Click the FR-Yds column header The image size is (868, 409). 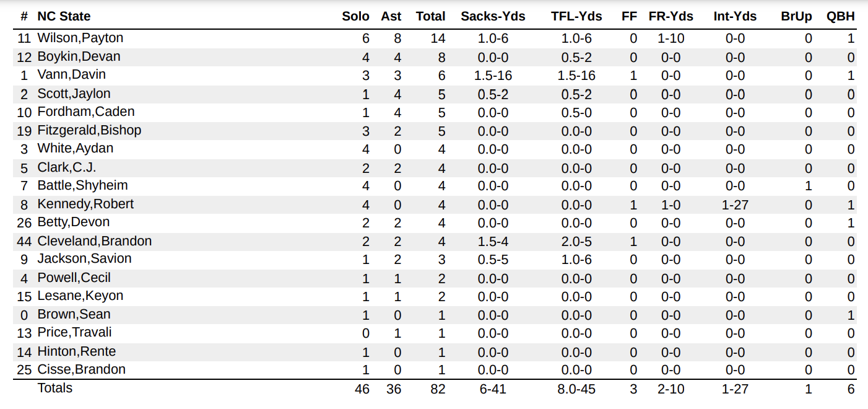(x=671, y=17)
